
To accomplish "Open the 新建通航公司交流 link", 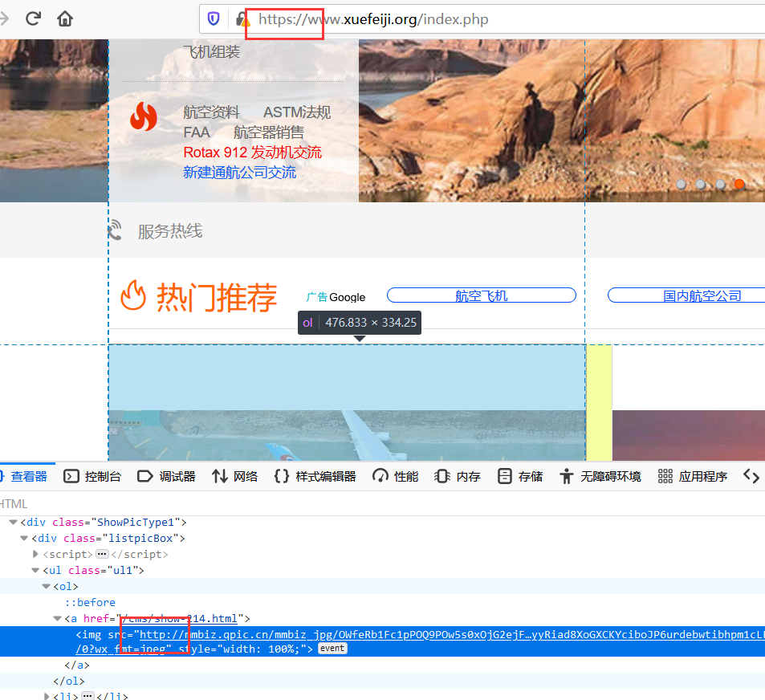I will coord(239,173).
